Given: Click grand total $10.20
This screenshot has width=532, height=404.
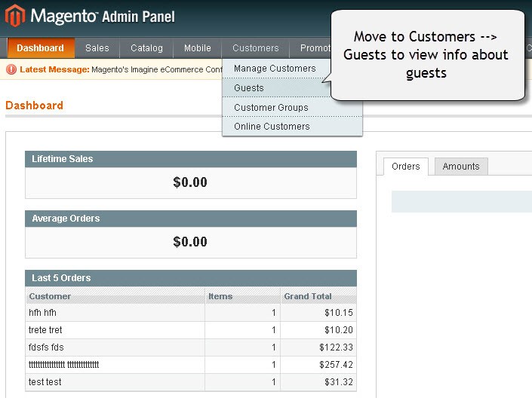Looking at the screenshot, I should (339, 330).
